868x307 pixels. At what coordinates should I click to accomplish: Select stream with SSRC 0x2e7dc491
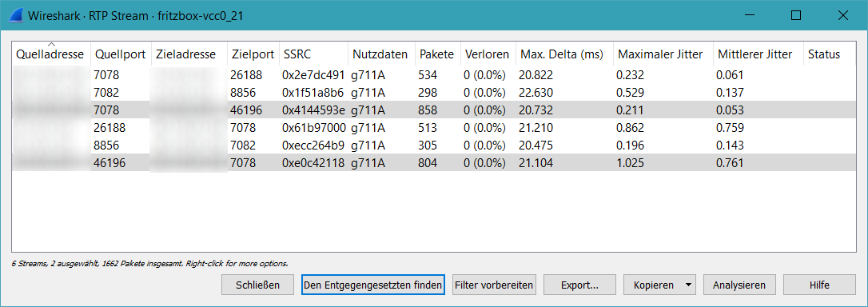(435, 75)
